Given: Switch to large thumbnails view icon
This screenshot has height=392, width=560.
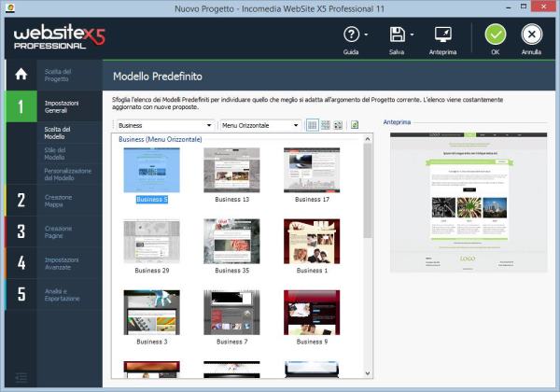Looking at the screenshot, I should (313, 125).
